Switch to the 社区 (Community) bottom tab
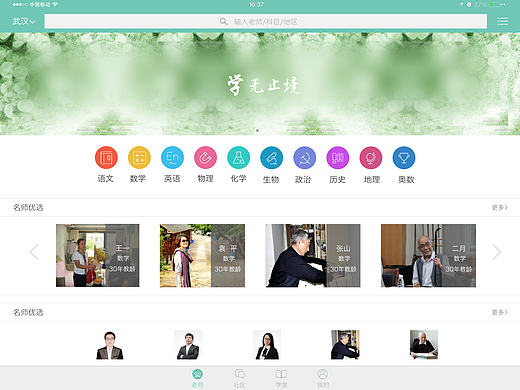Viewport: 520px width, 390px height. coord(240,378)
